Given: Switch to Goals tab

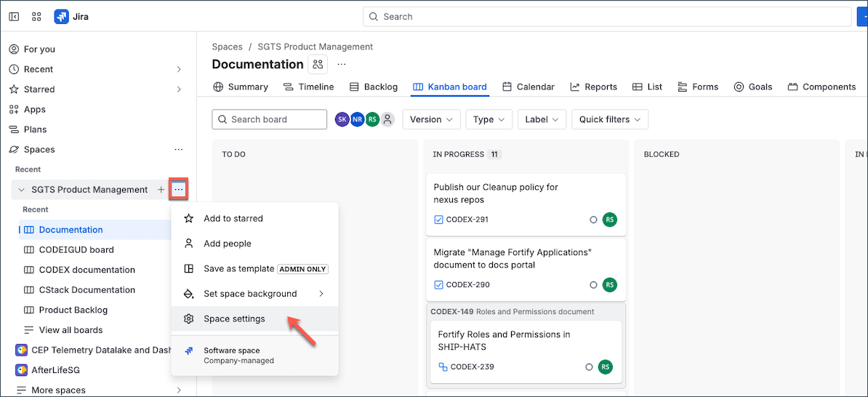Looking at the screenshot, I should click(753, 87).
